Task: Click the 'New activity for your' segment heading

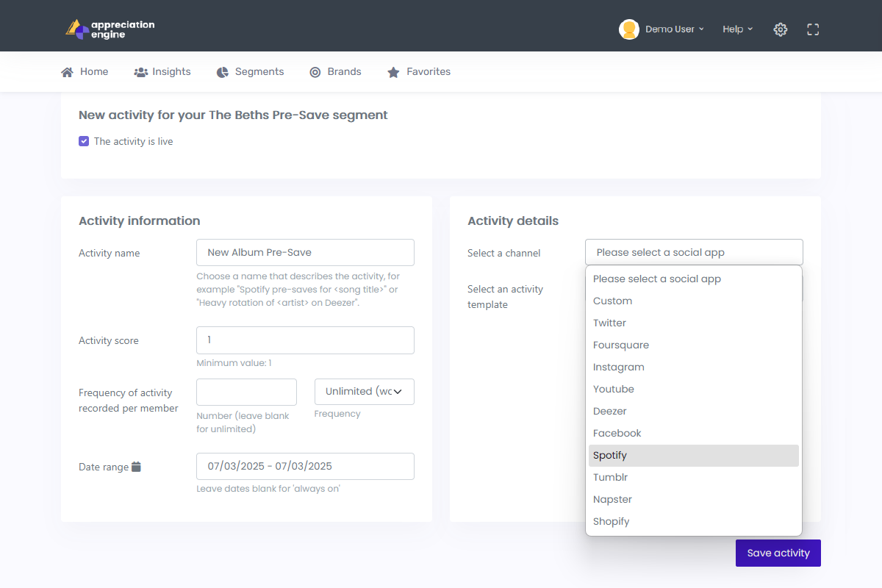Action: click(233, 115)
